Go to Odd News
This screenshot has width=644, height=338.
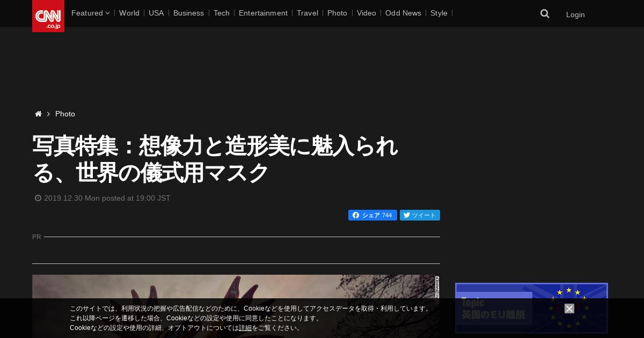(403, 13)
